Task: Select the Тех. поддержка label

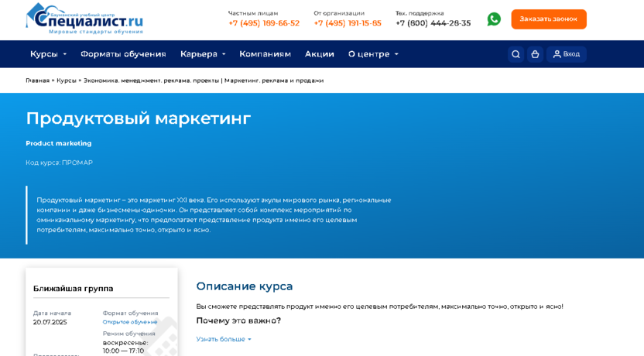Action: tap(420, 13)
